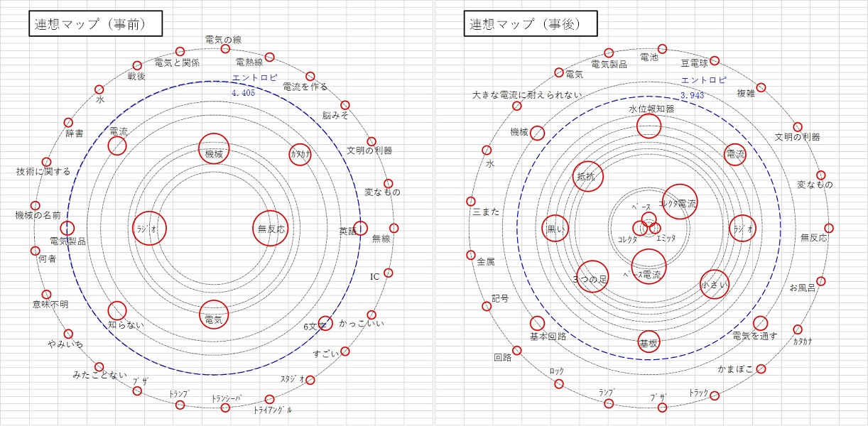Click the 基板 circle node
The image size is (868, 426).
tap(649, 342)
